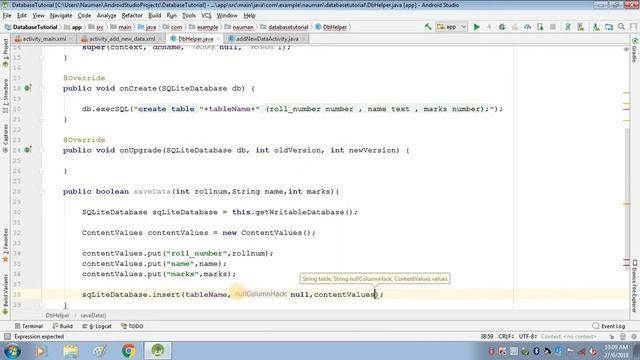Image resolution: width=640 pixels, height=360 pixels.
Task: Click the databasetutorial breadcrumb folder
Action: point(284,27)
